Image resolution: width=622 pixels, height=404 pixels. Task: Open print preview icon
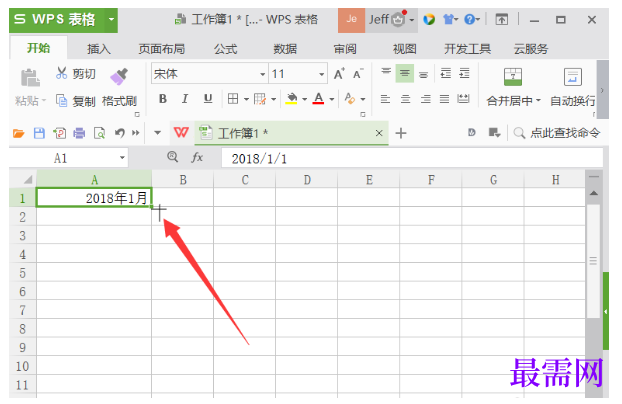coord(99,133)
